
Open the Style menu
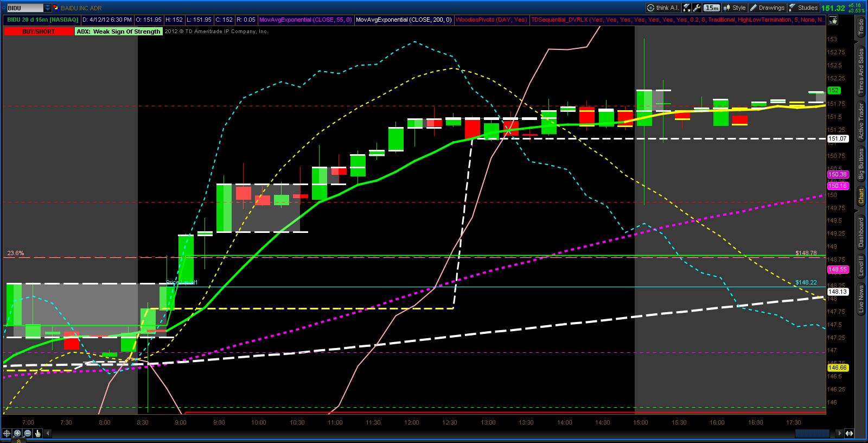coord(734,8)
